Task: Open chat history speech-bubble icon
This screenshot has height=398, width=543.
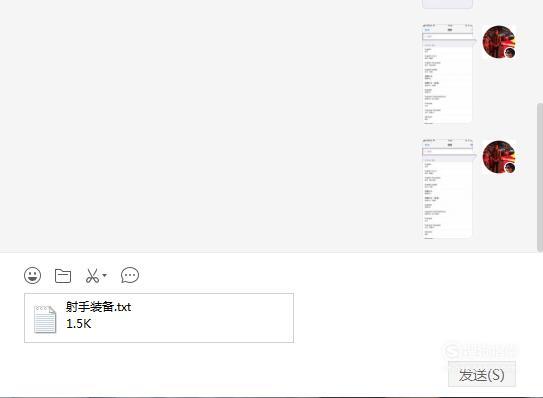Action: point(130,275)
